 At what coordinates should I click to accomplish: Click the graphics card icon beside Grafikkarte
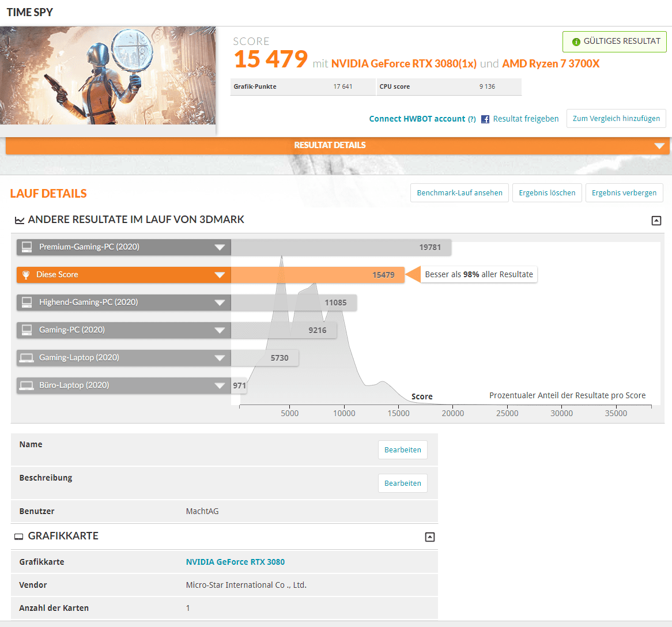click(x=19, y=537)
